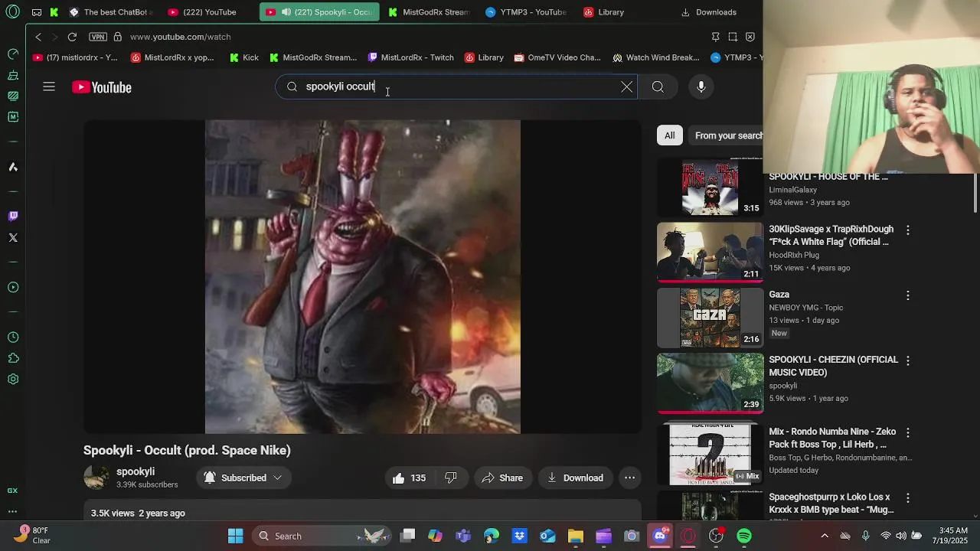This screenshot has height=551, width=980.
Task: Open X (Twitter) panel in sidebar
Action: pos(13,238)
